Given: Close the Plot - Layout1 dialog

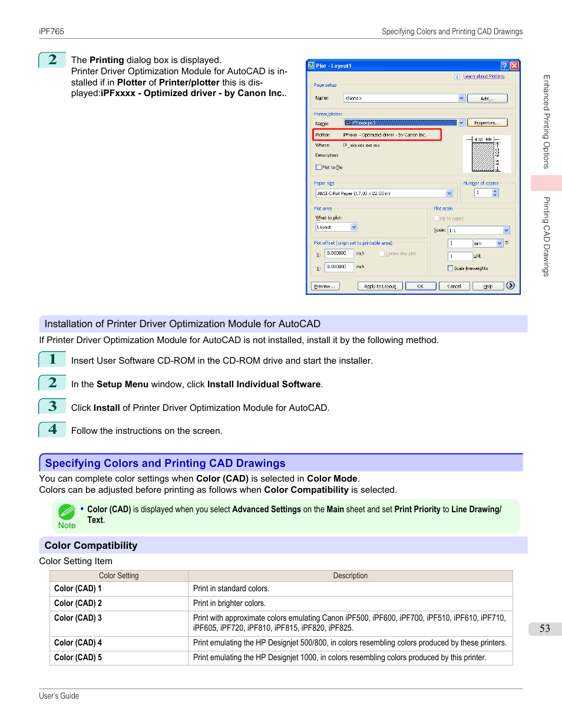Looking at the screenshot, I should pos(514,65).
